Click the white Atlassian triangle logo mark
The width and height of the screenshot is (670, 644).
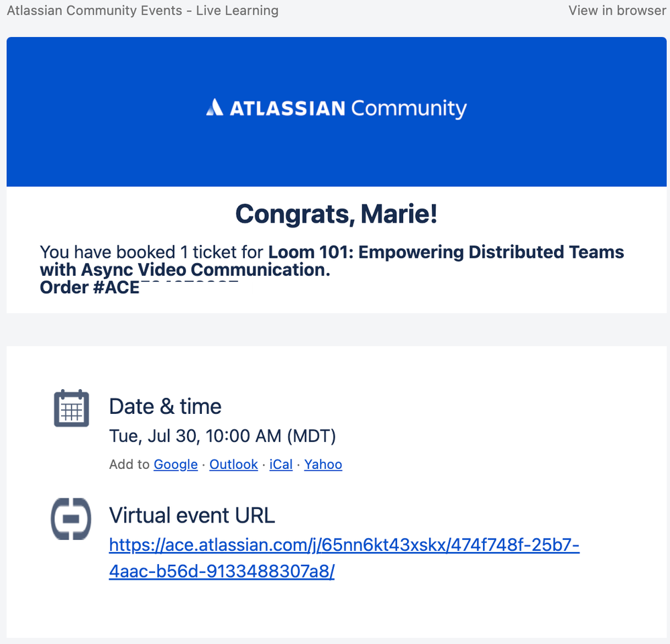[214, 107]
